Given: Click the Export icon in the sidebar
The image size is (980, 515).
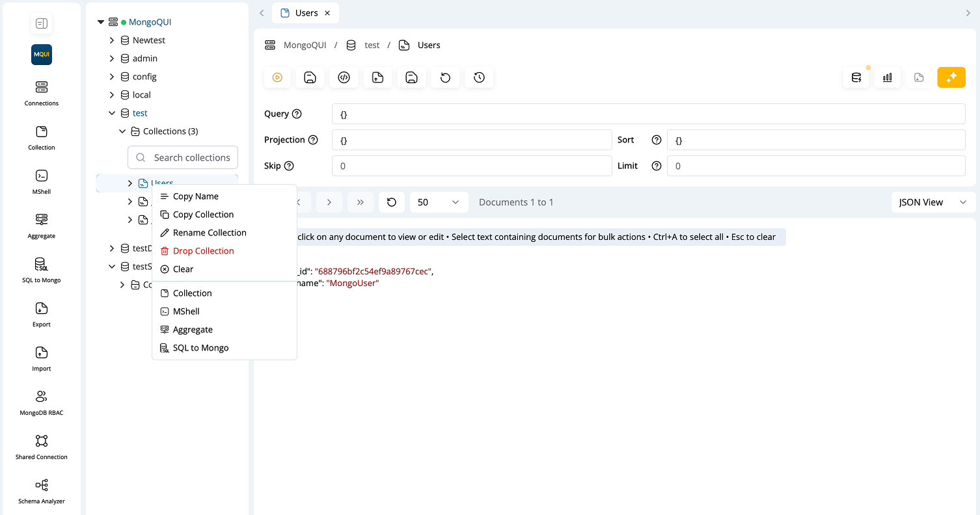Looking at the screenshot, I should [x=42, y=313].
